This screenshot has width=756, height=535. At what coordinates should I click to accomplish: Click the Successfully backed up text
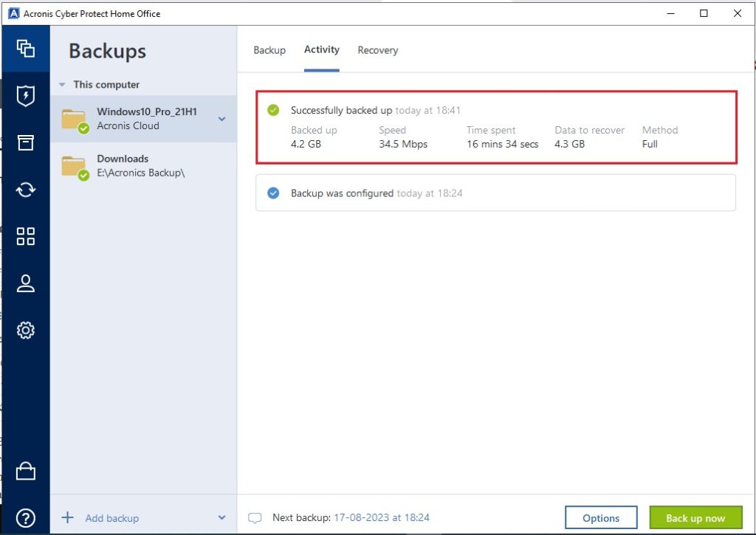click(341, 111)
